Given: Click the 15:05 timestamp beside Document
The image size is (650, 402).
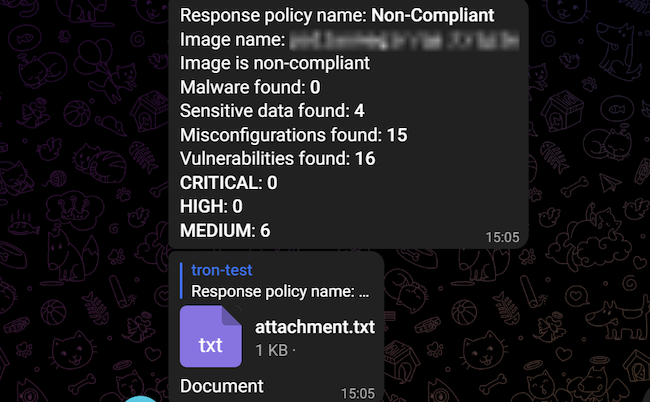Looking at the screenshot, I should 359,394.
